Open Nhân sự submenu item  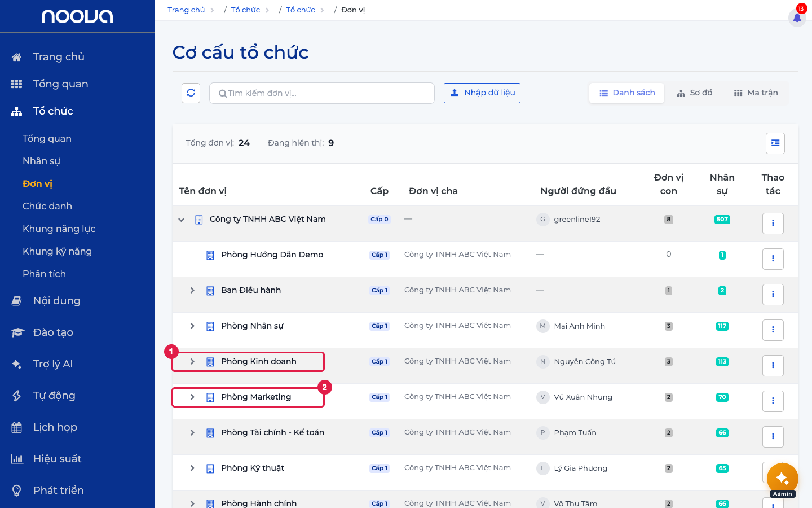pyautogui.click(x=41, y=161)
